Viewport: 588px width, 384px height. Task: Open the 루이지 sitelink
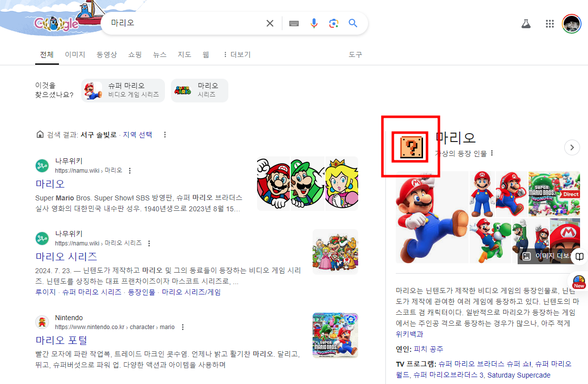click(x=46, y=292)
